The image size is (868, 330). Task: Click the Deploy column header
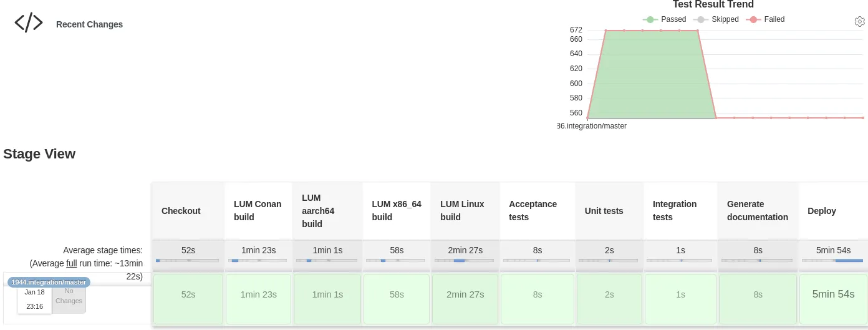833,211
